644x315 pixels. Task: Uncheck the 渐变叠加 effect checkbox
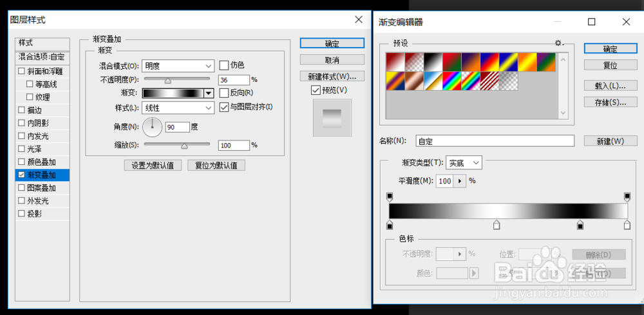[x=21, y=175]
